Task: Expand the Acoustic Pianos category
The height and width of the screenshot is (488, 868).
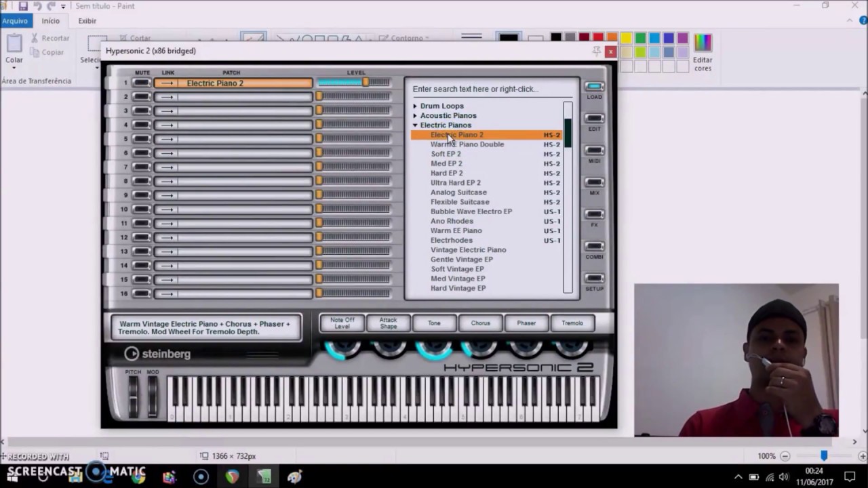Action: (415, 116)
